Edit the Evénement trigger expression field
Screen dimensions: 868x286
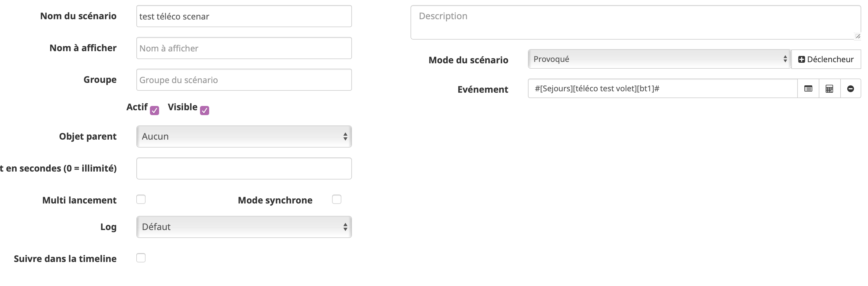click(x=662, y=88)
